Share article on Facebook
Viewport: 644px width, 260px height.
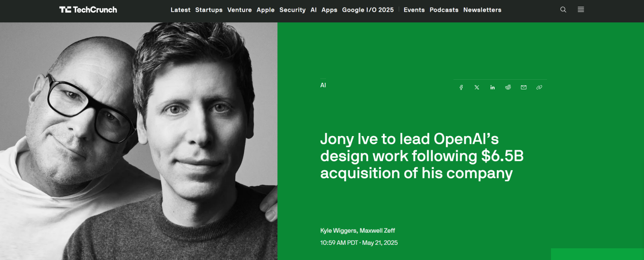coord(461,87)
